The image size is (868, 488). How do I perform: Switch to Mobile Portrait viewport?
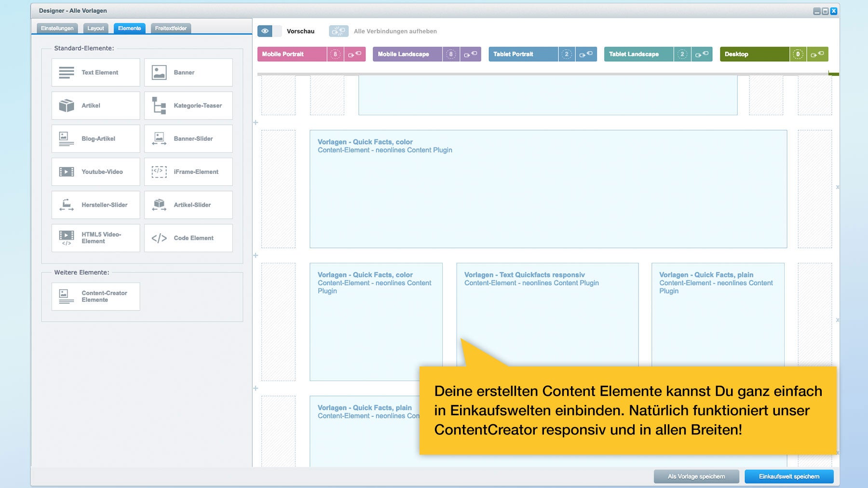(292, 54)
